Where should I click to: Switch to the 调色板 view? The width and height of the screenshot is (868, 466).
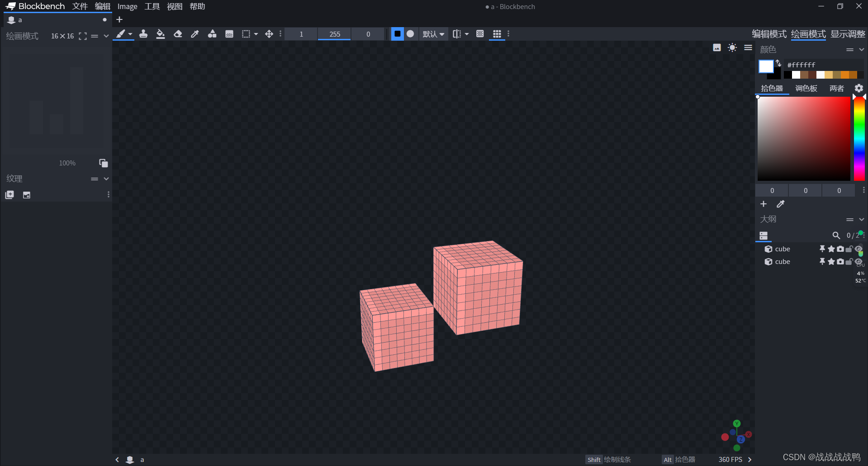click(x=806, y=88)
